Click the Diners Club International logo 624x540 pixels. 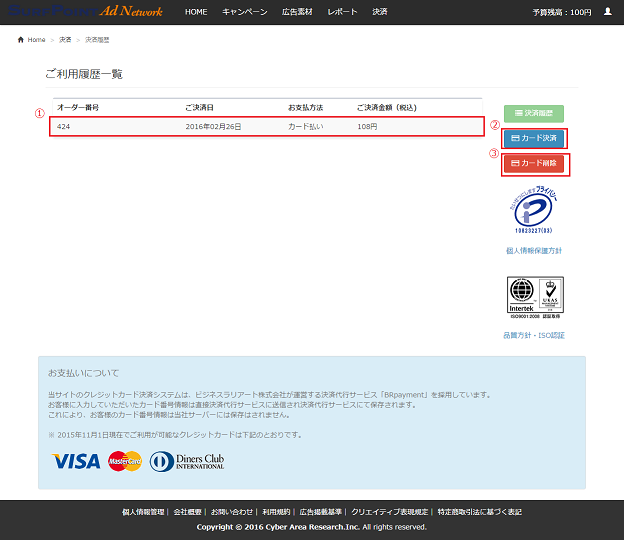[x=187, y=462]
